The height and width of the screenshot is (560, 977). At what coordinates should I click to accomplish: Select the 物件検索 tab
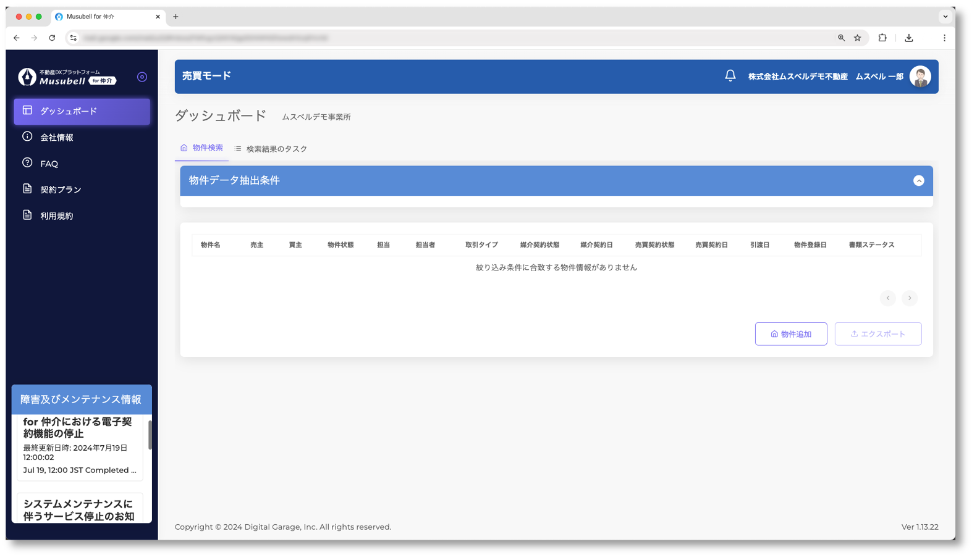[x=201, y=148]
